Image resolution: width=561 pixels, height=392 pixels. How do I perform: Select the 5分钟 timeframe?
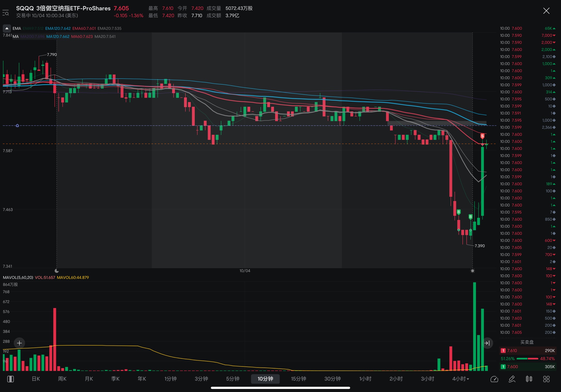(x=233, y=379)
